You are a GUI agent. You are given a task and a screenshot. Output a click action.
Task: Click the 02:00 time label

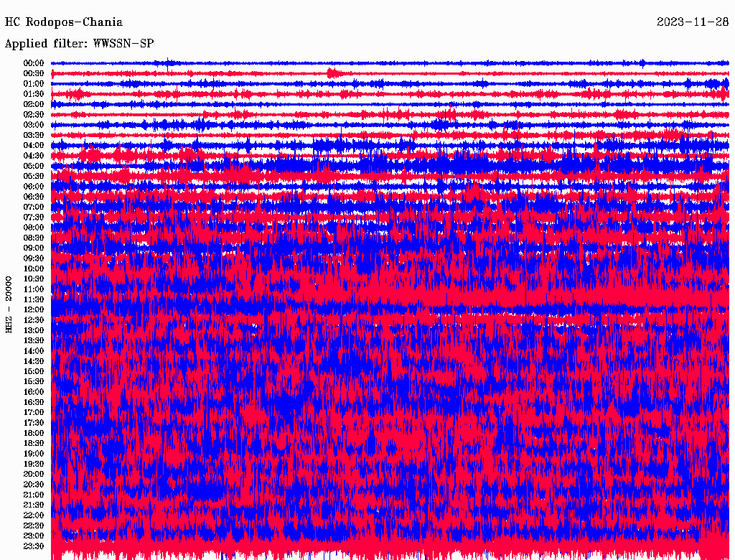coord(34,104)
